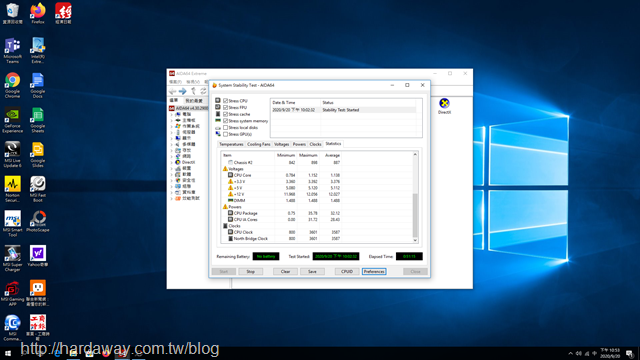
Task: Click the statistics list scrollbar up arrow
Action: pyautogui.click(x=415, y=154)
